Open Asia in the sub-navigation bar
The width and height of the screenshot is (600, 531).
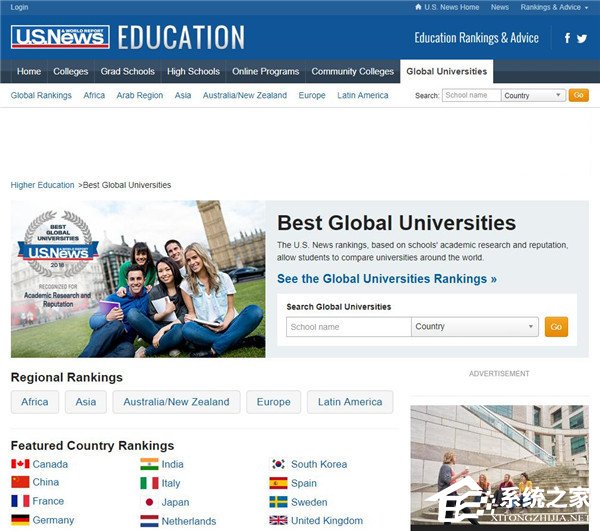click(183, 95)
